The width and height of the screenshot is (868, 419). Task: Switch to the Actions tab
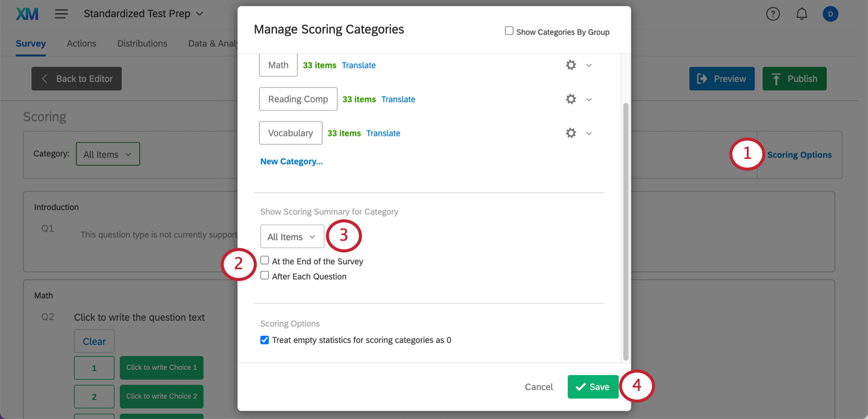click(x=81, y=43)
